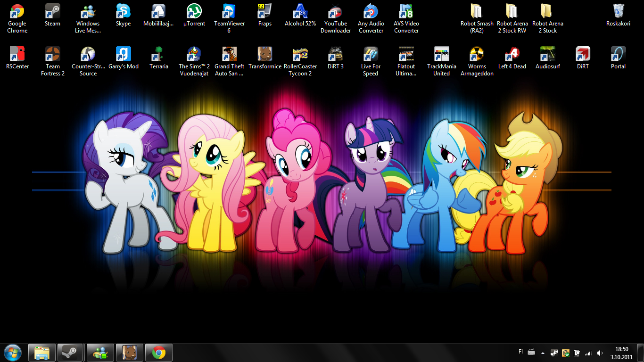Viewport: 644px width, 362px height.
Task: Show hidden system tray icons
Action: click(543, 353)
